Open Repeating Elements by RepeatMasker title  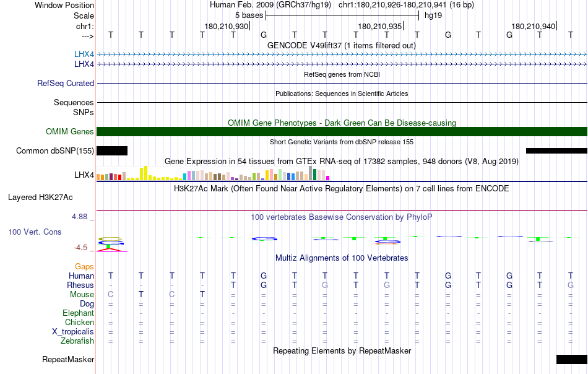point(342,350)
